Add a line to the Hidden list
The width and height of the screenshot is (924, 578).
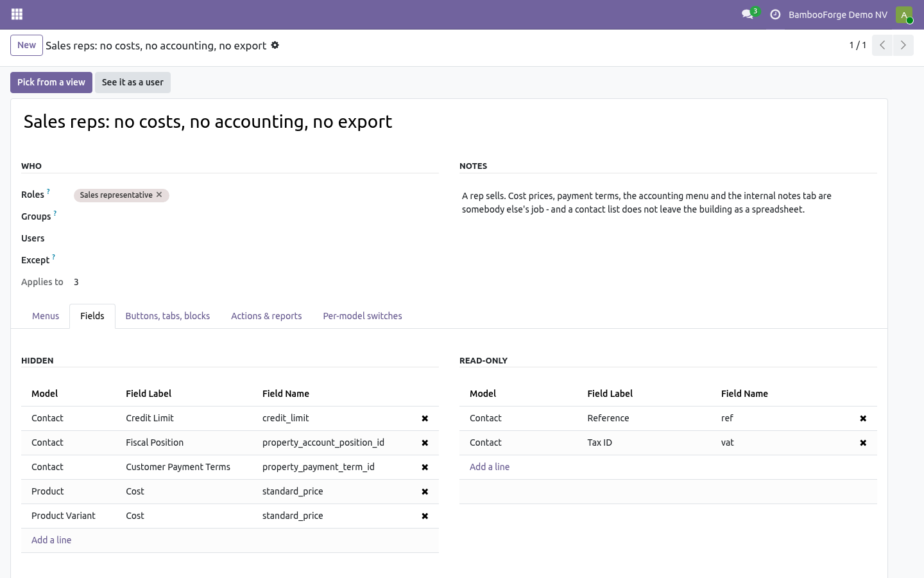coord(51,540)
